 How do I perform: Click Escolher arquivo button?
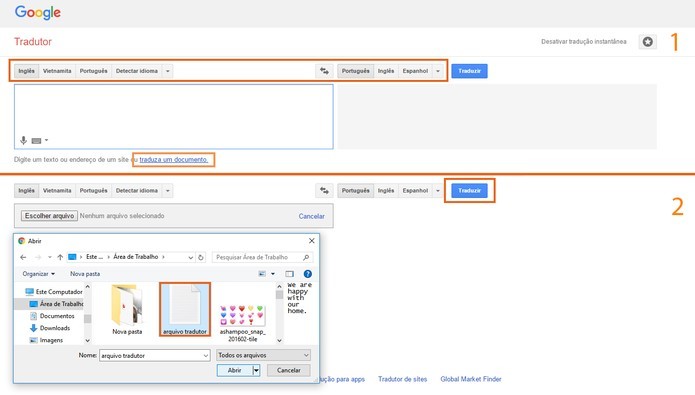click(x=49, y=216)
